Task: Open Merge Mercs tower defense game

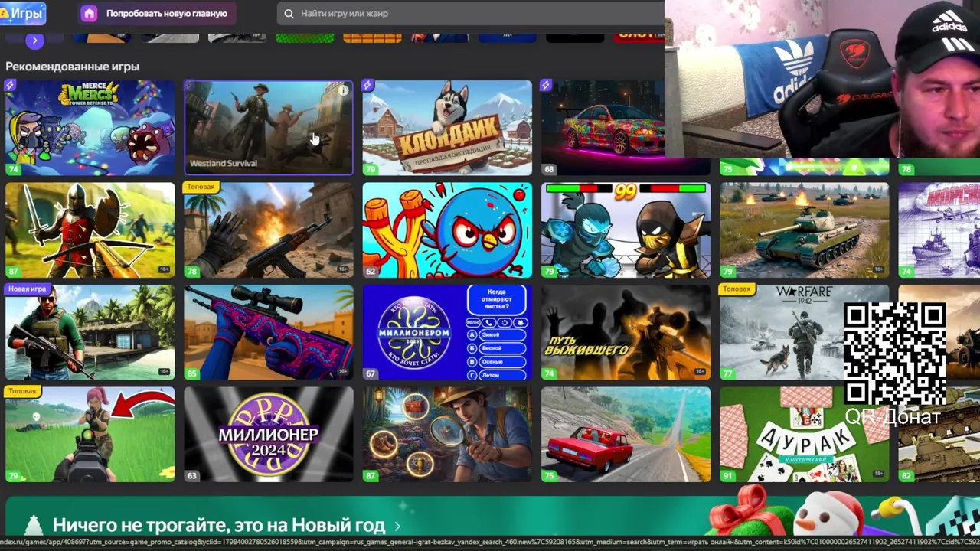Action: tap(90, 128)
